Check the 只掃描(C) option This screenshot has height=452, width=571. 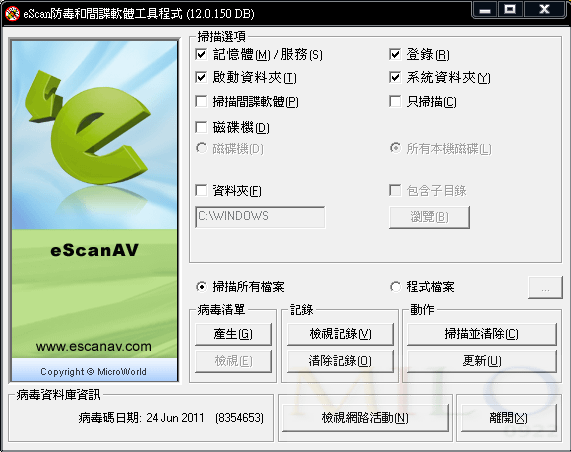(395, 101)
